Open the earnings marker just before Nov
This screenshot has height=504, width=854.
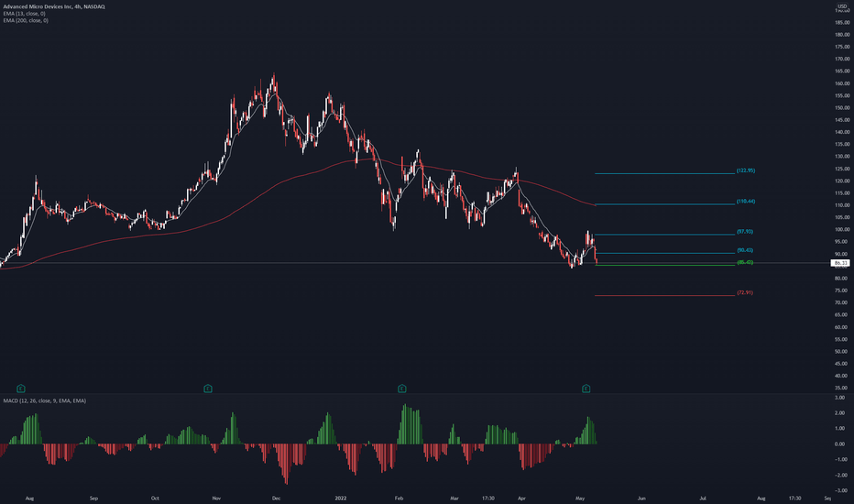(207, 389)
